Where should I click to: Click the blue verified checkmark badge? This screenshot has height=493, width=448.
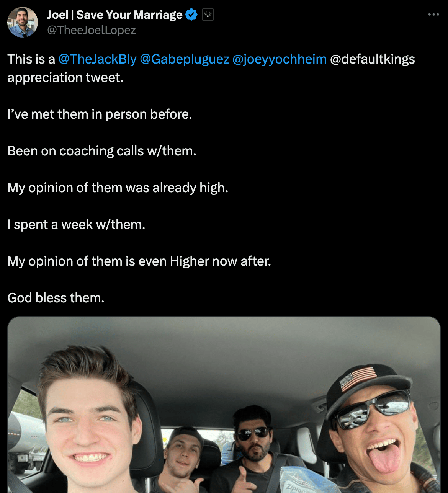[x=191, y=15]
